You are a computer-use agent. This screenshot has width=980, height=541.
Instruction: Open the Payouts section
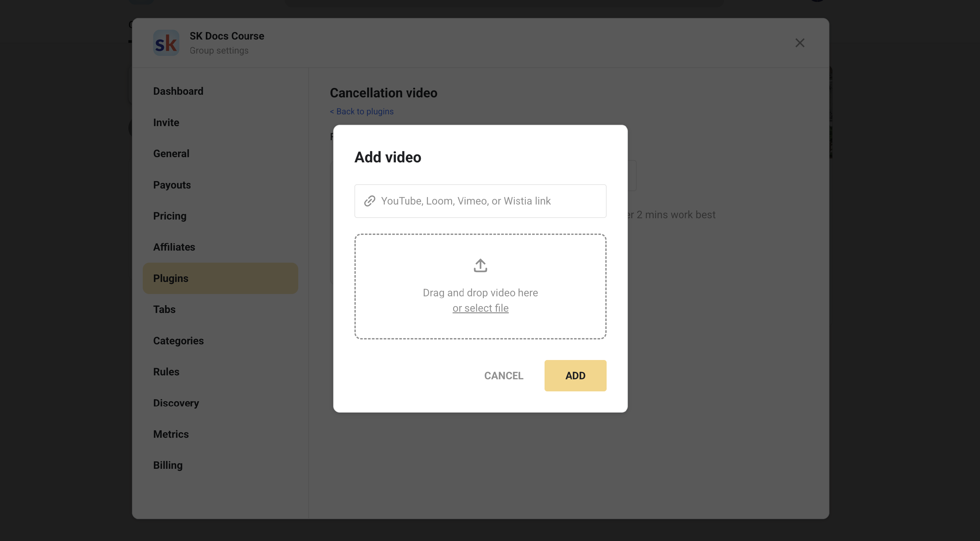pyautogui.click(x=171, y=185)
